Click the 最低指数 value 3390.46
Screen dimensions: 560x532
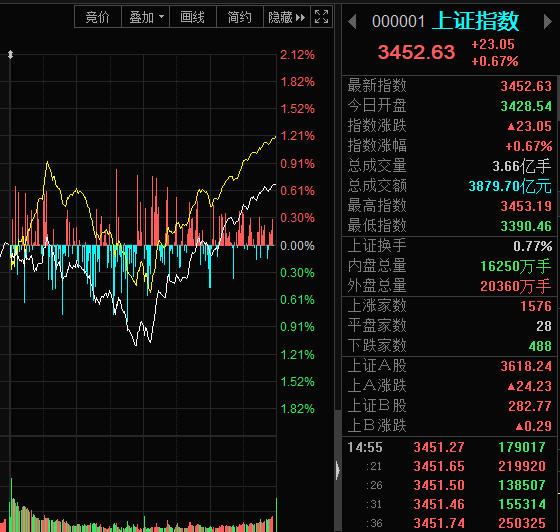[526, 226]
